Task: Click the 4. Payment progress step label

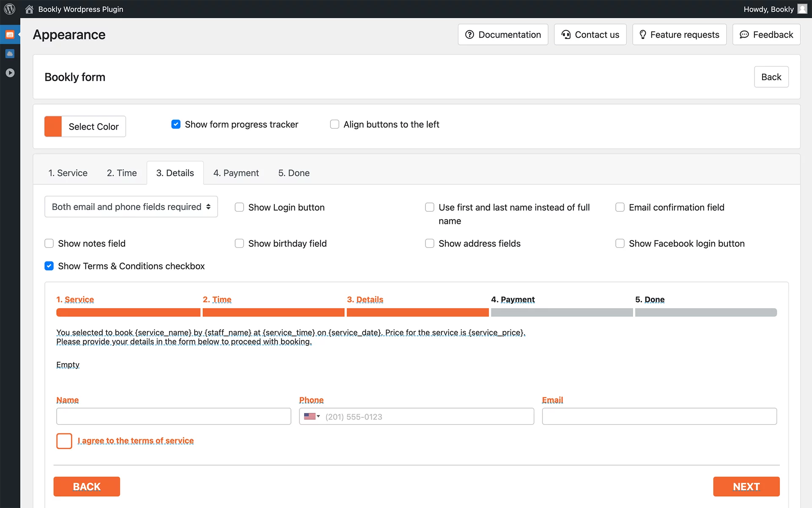Action: click(513, 300)
